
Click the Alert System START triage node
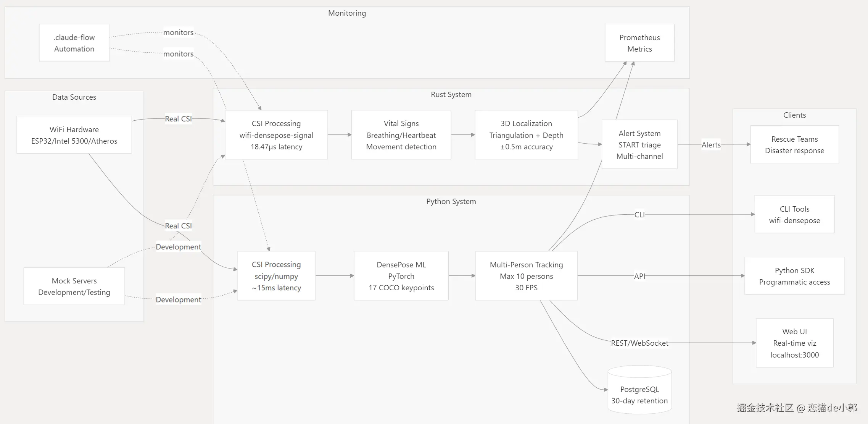pyautogui.click(x=639, y=144)
